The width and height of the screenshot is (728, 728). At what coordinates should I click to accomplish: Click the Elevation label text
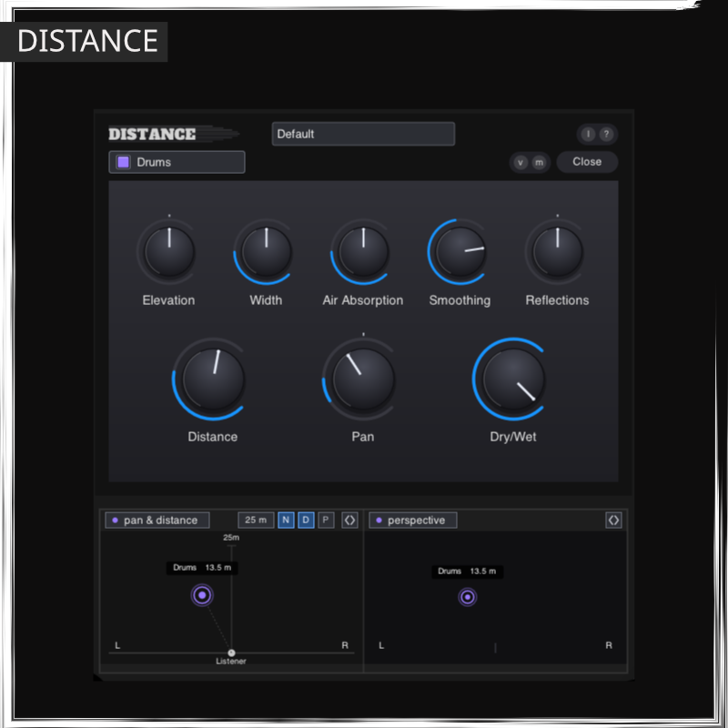(168, 300)
